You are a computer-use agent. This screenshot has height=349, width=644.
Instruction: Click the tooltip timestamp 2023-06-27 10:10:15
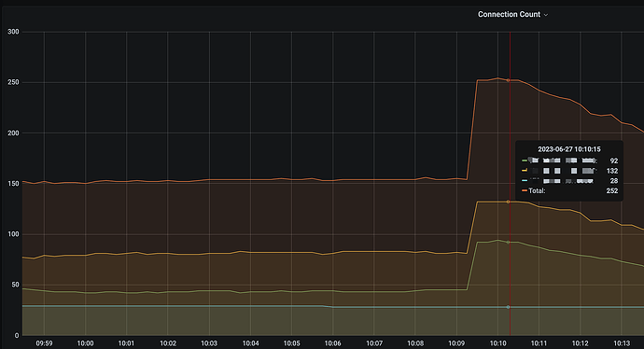[x=569, y=149]
